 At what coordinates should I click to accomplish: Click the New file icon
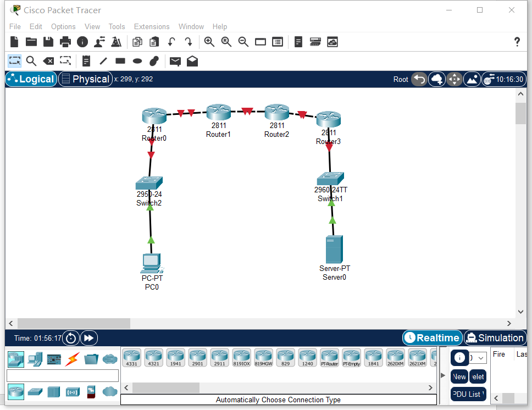click(x=14, y=42)
